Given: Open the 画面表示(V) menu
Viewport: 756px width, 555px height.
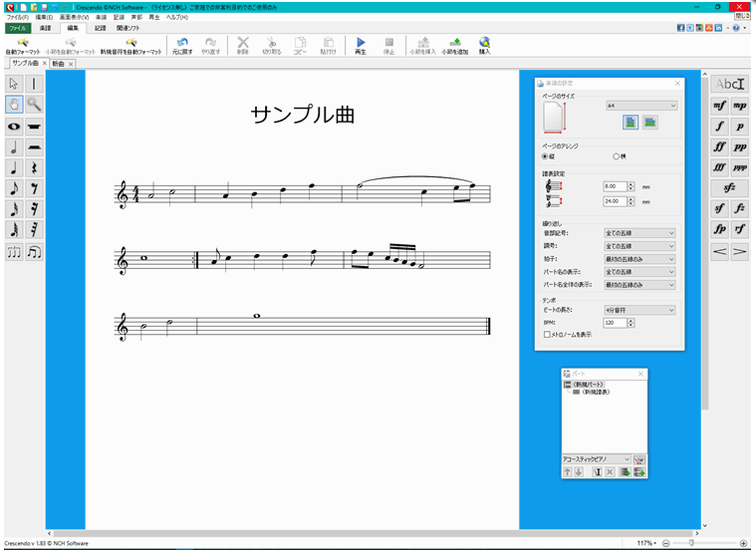Looking at the screenshot, I should (74, 17).
